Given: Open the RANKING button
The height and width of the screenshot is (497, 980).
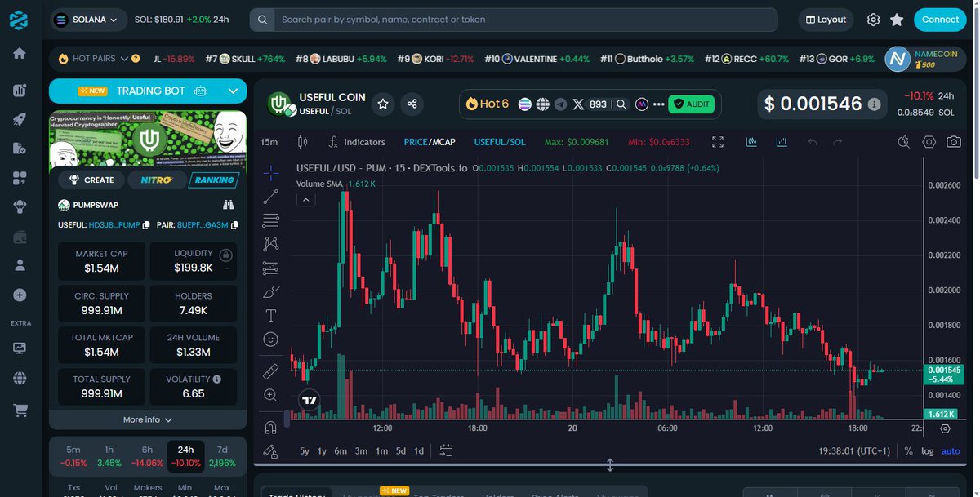Looking at the screenshot, I should click(x=214, y=180).
